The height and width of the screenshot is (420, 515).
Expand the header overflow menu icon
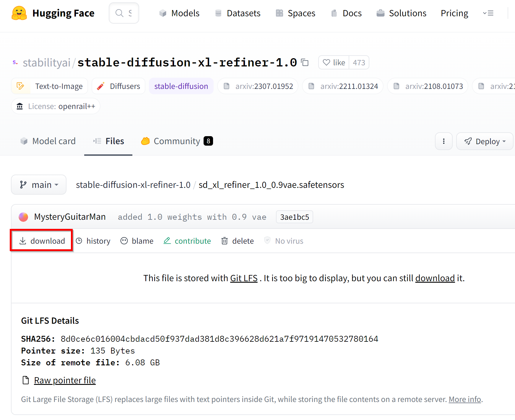click(x=488, y=13)
